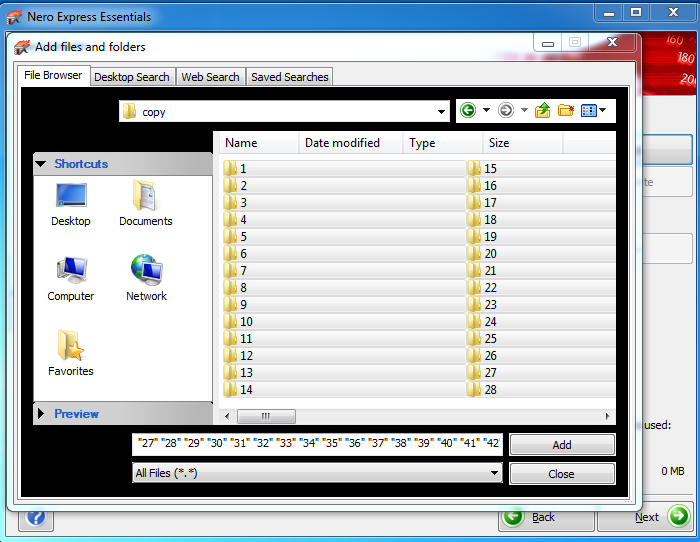The image size is (700, 542).
Task: Select folder named 21
Action: click(541, 270)
